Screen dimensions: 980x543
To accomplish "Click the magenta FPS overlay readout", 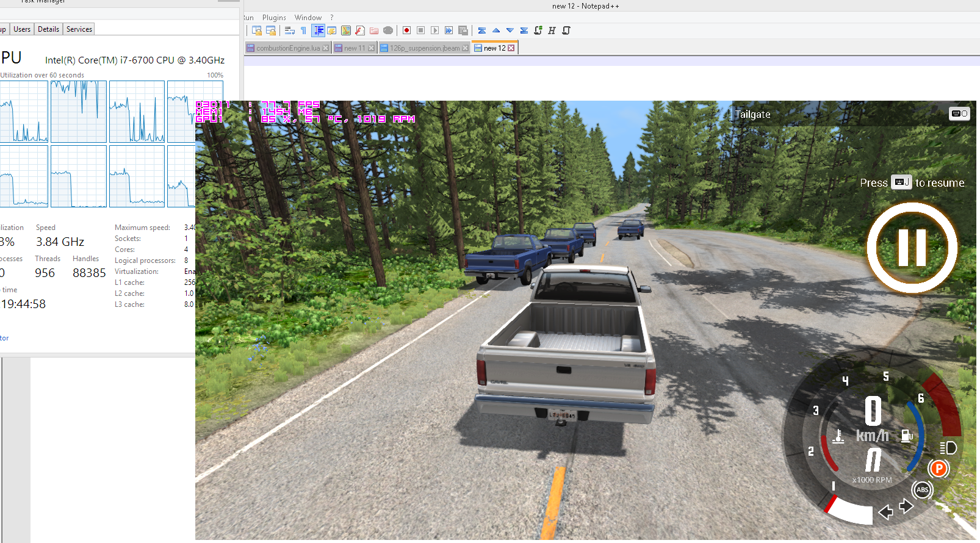I will pos(291,104).
